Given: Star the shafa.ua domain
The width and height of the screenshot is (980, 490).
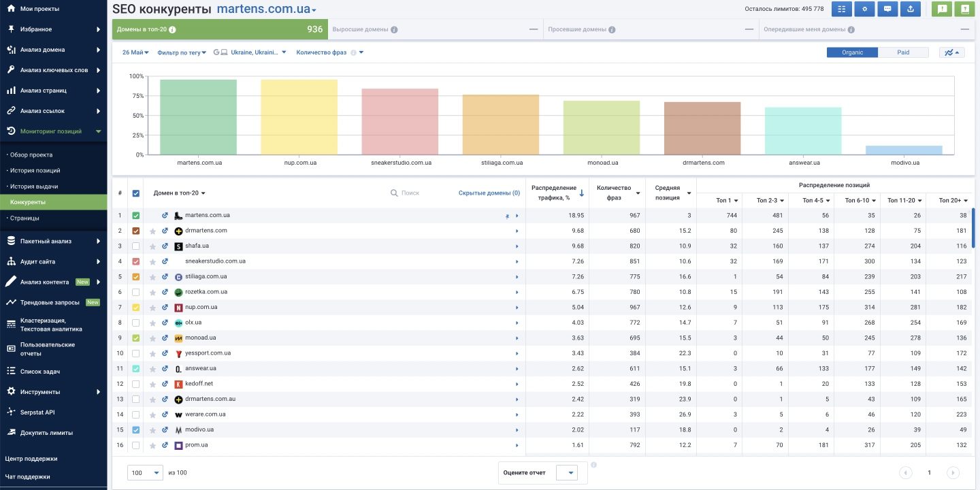Looking at the screenshot, I should [153, 246].
